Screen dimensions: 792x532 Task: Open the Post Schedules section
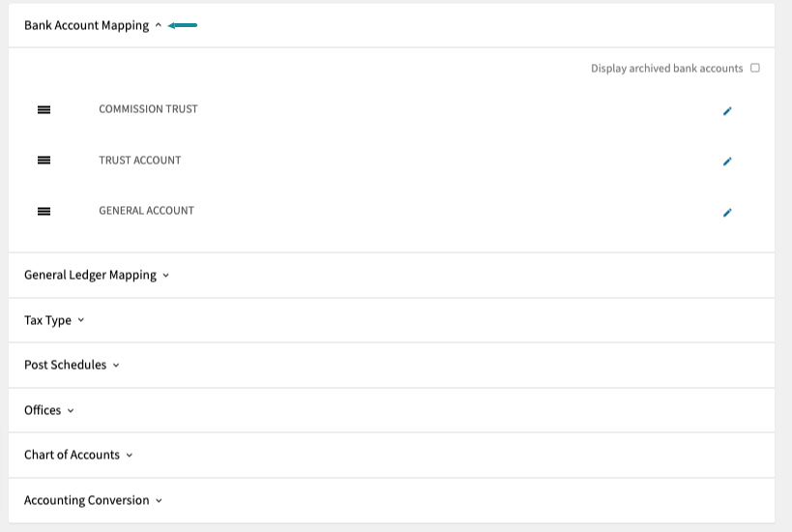(x=72, y=365)
